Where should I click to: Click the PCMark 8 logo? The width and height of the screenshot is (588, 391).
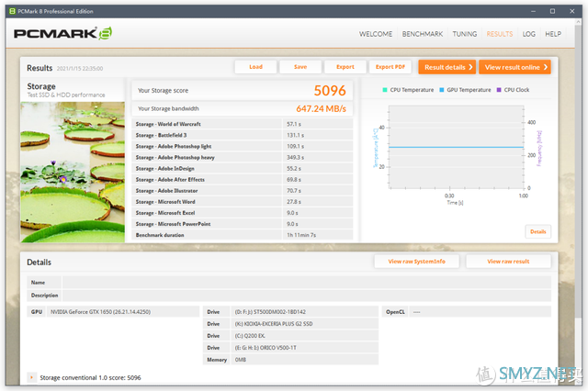62,33
